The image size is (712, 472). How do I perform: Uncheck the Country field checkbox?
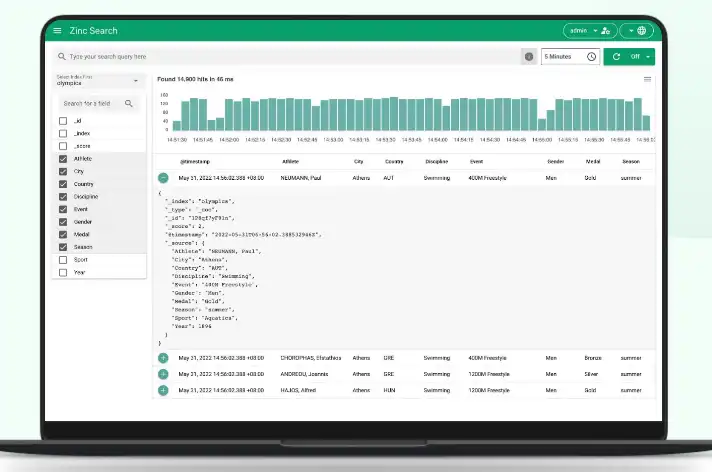point(63,184)
